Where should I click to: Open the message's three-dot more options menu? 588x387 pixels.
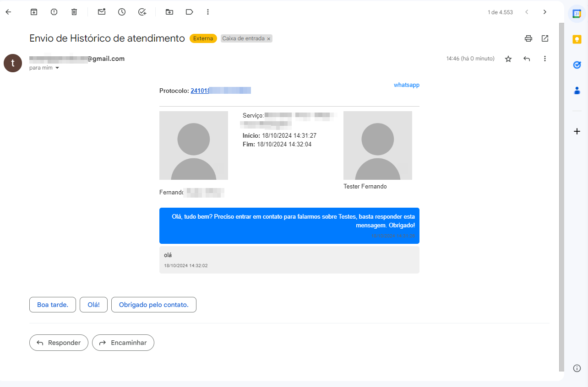point(545,59)
